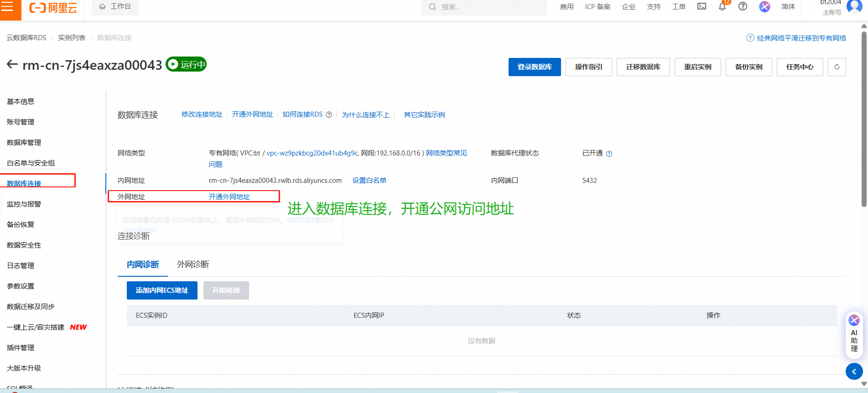Click info icon next to 已开通
The width and height of the screenshot is (868, 393).
click(x=609, y=154)
